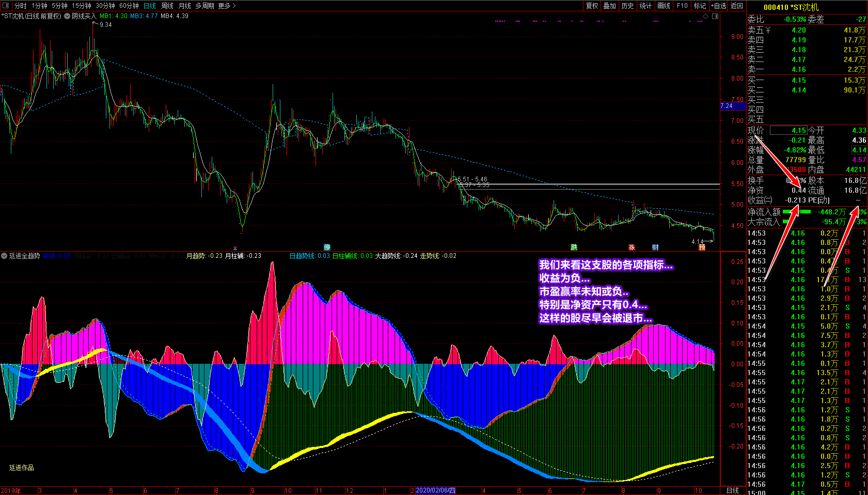This screenshot has height=495, width=868.
Task: Switch to the 月线 monthly chart
Action: click(x=184, y=6)
